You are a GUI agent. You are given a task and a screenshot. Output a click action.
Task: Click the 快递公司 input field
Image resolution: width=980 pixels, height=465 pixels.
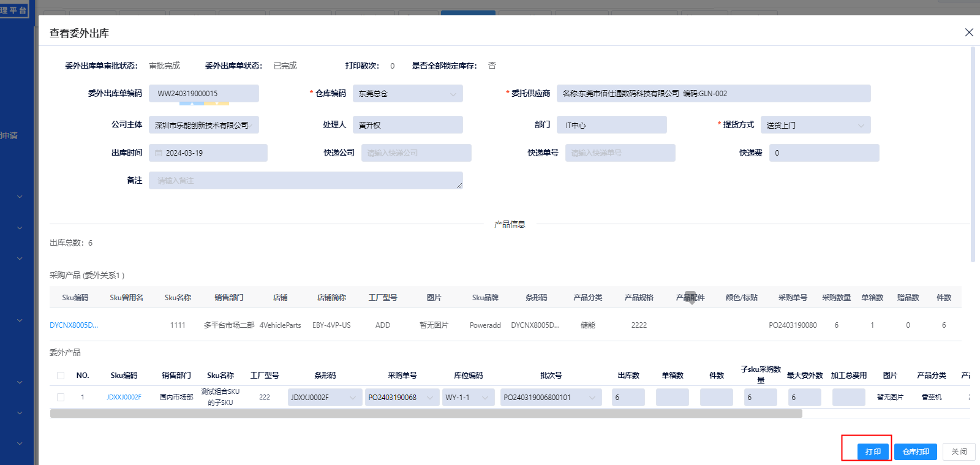point(417,153)
